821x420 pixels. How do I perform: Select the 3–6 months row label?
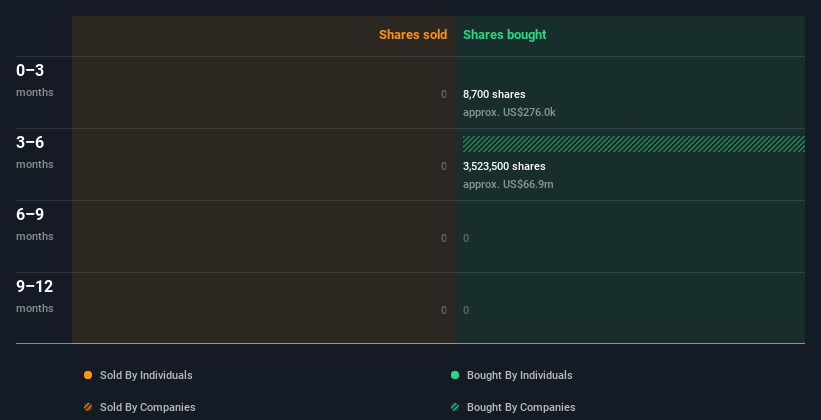[x=34, y=151]
